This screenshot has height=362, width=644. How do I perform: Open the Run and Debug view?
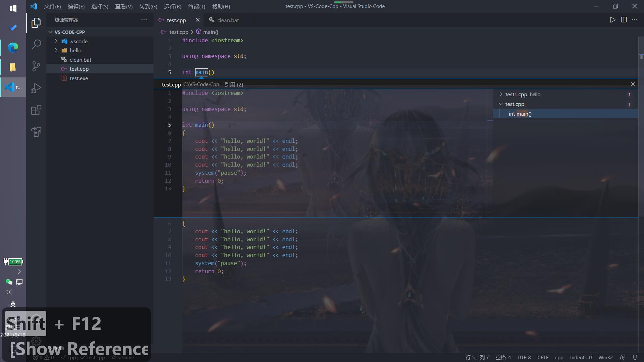(x=36, y=88)
